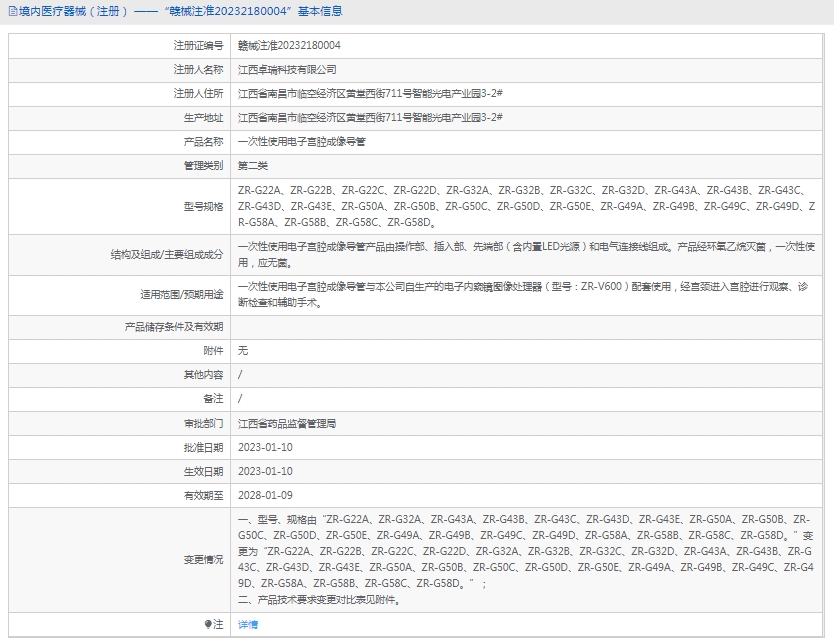This screenshot has height=644, width=834.
Task: Select intended use text mentioning ZR-V600
Action: pos(523,295)
